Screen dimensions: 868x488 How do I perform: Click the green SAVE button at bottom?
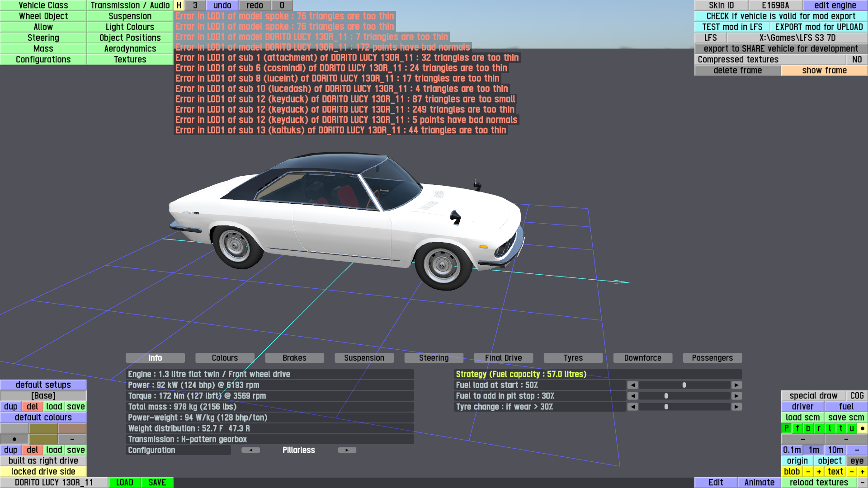157,483
